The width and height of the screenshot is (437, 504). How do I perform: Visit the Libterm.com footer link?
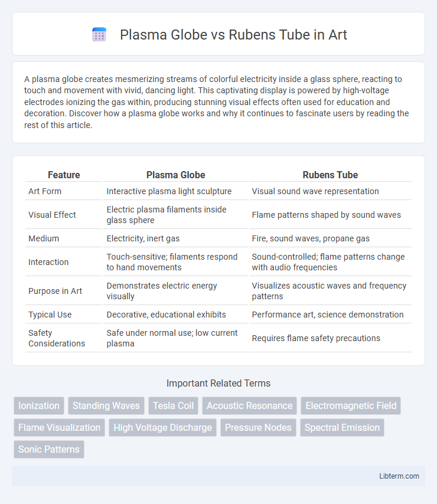pos(399,476)
